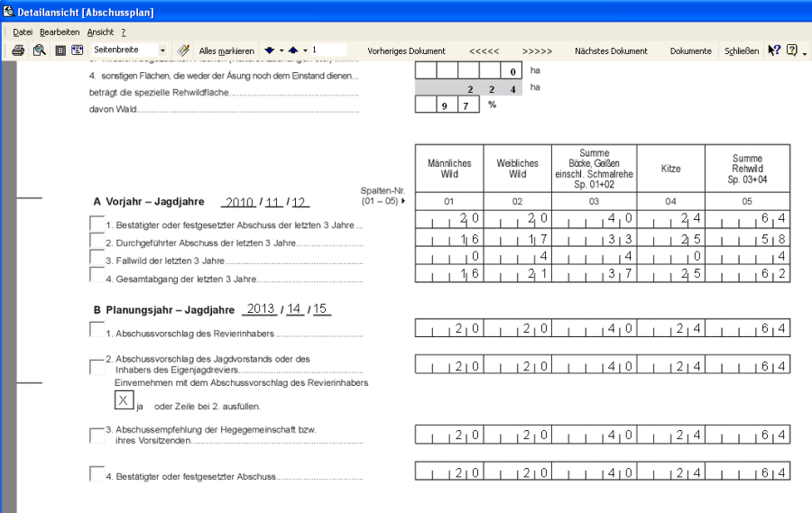Check box beside 3. Fallwild der letzten 3 Jahre

pos(97,257)
